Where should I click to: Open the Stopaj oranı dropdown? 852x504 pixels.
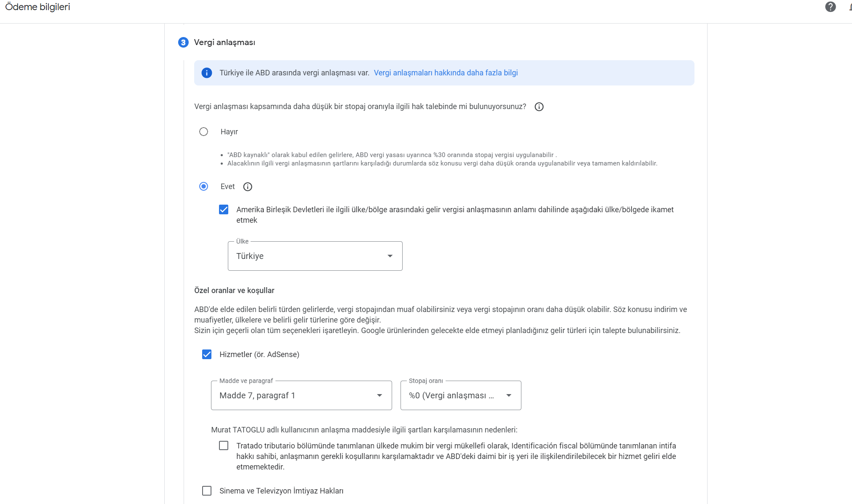click(x=461, y=395)
